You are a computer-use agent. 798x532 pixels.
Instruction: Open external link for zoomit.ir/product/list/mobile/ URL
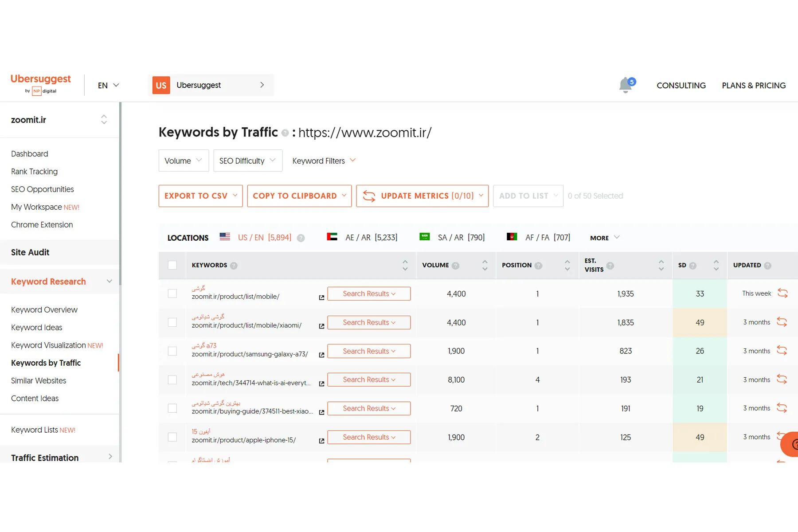pyautogui.click(x=321, y=297)
